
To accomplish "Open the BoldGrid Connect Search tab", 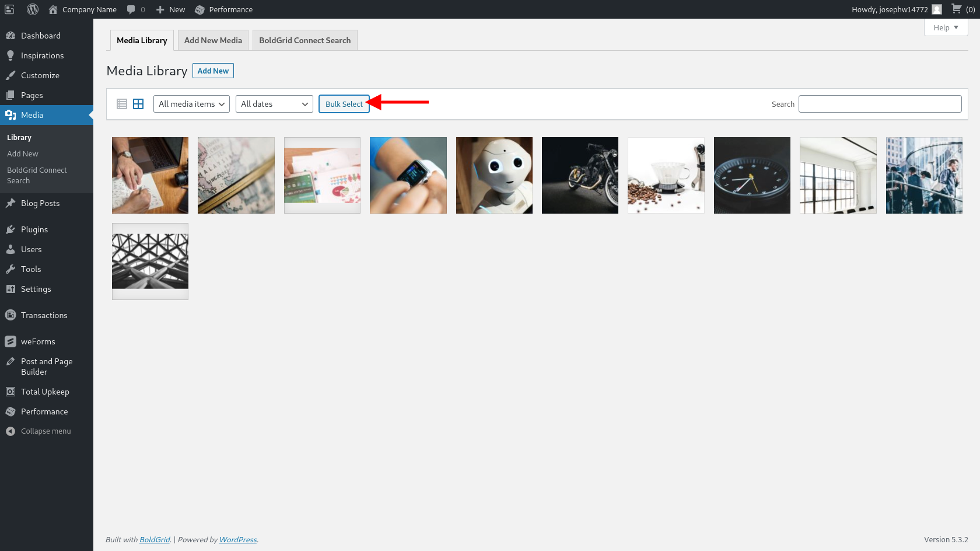I will pos(304,40).
